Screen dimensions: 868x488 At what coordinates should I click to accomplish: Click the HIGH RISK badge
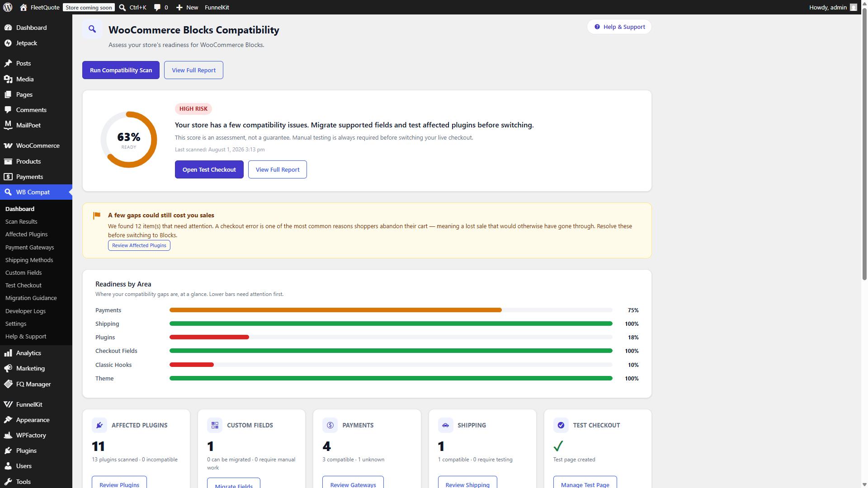[193, 109]
